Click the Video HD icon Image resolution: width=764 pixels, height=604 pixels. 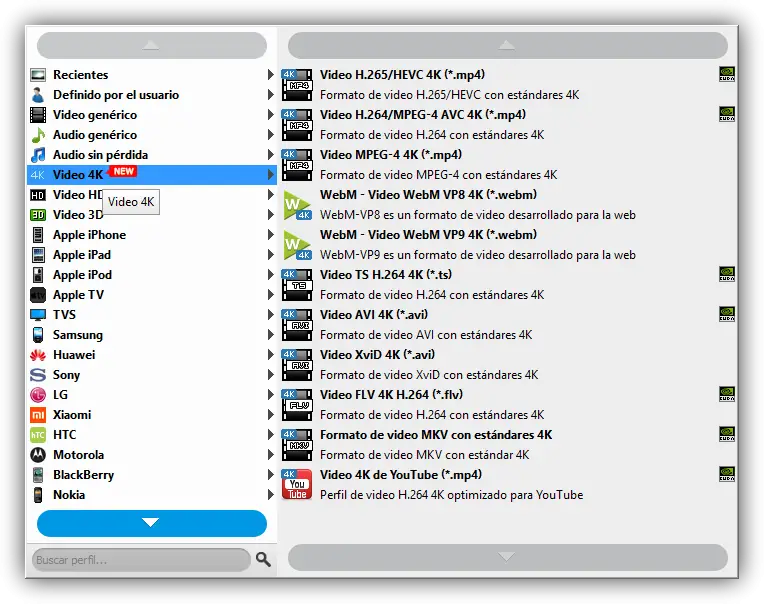pos(38,195)
